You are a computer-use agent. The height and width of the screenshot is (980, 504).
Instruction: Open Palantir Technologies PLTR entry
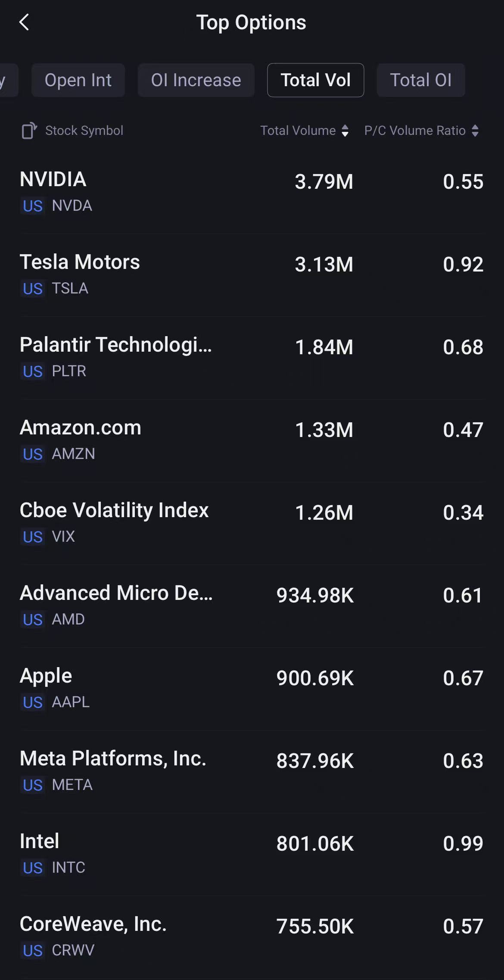point(252,357)
